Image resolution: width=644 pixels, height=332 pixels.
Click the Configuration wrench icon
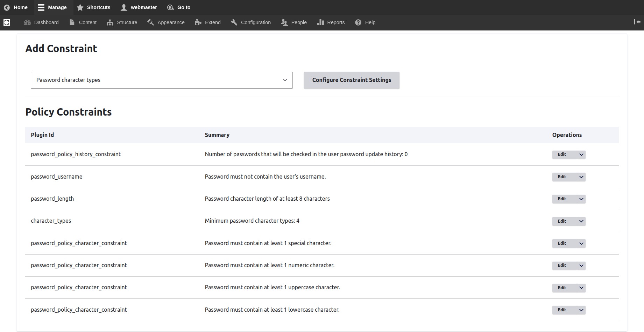pos(234,22)
